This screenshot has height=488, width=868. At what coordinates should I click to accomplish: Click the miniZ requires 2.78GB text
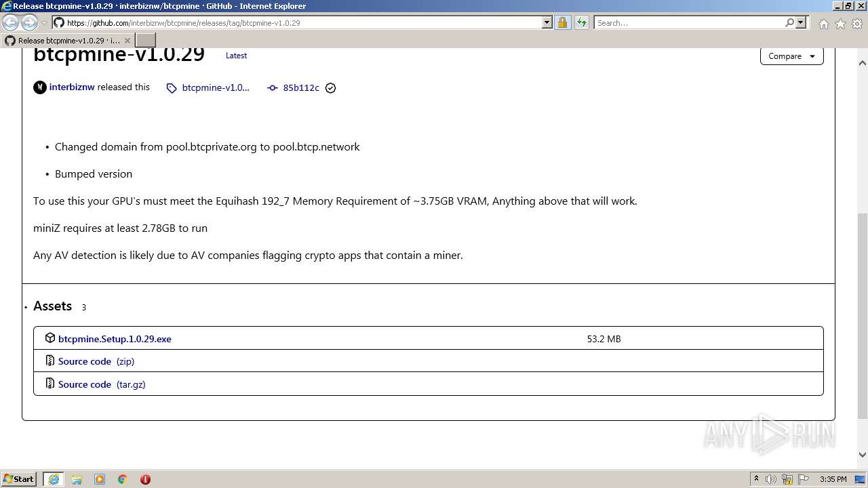coord(120,228)
